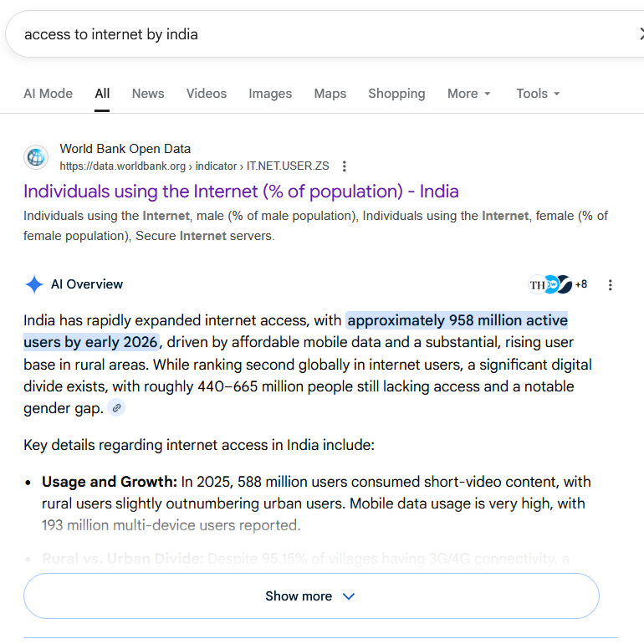Click the overlapping source icons cluster
The height and width of the screenshot is (644, 644).
point(549,284)
